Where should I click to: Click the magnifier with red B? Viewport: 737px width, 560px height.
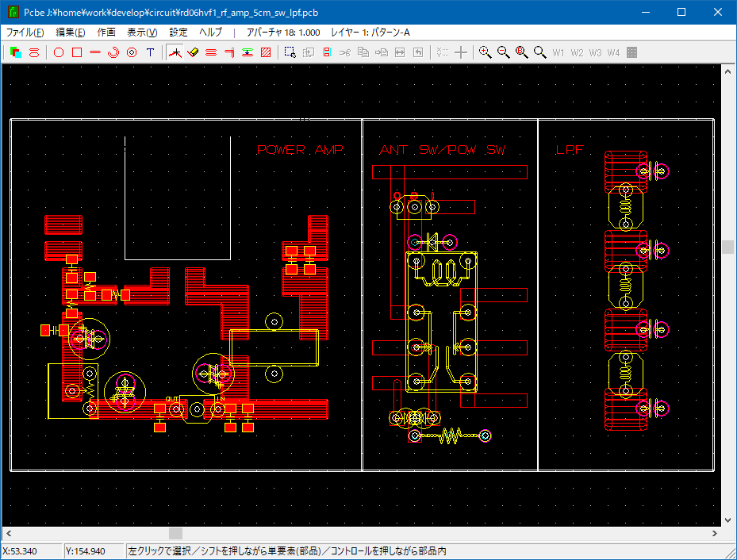(522, 52)
